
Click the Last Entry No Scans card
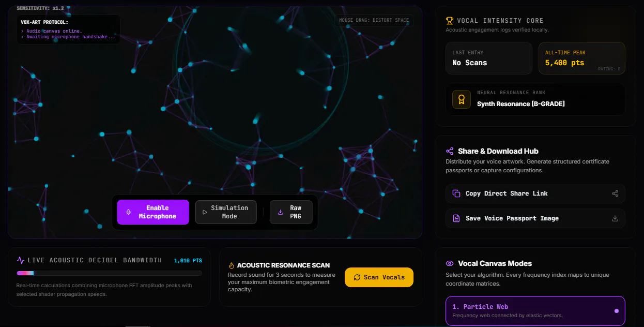[x=489, y=58]
